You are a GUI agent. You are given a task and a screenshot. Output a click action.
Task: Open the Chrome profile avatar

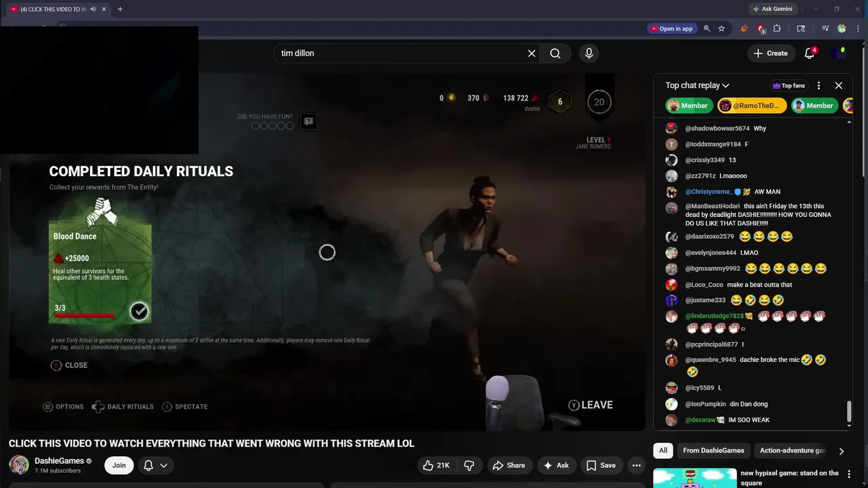pyautogui.click(x=842, y=28)
